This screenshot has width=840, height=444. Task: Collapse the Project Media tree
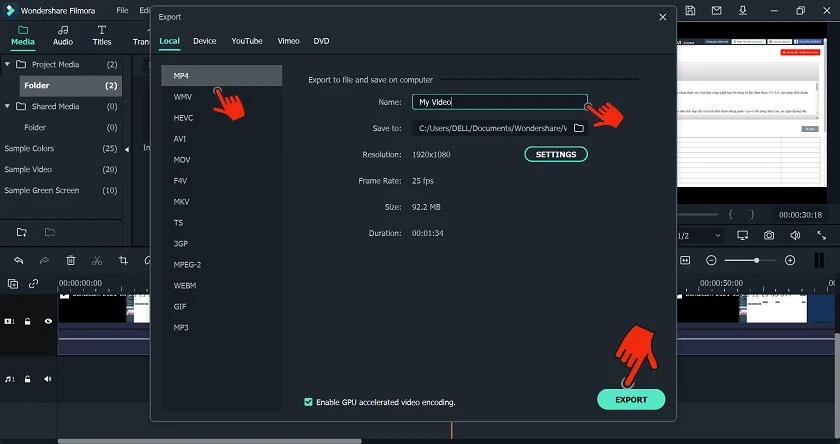pos(7,64)
